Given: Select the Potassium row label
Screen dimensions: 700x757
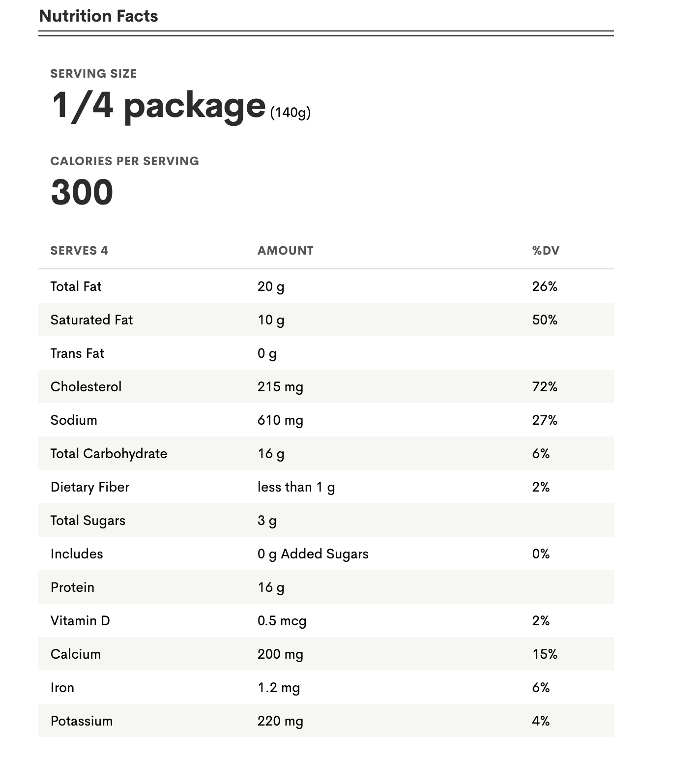Looking at the screenshot, I should tap(82, 721).
